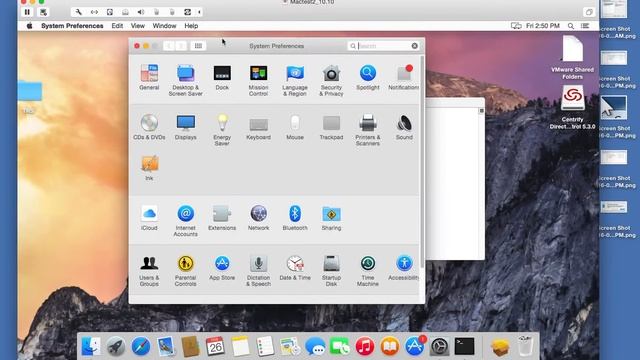The width and height of the screenshot is (640, 360).
Task: Open Notification Center from the menu bar
Action: click(585, 26)
